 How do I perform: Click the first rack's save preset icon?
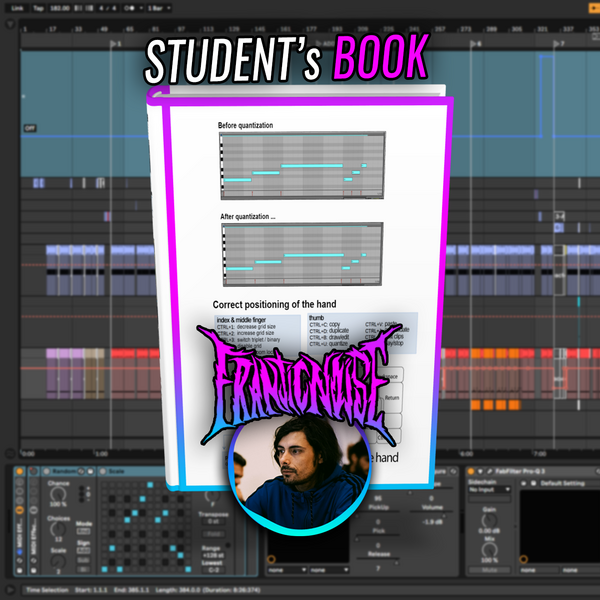(x=20, y=571)
